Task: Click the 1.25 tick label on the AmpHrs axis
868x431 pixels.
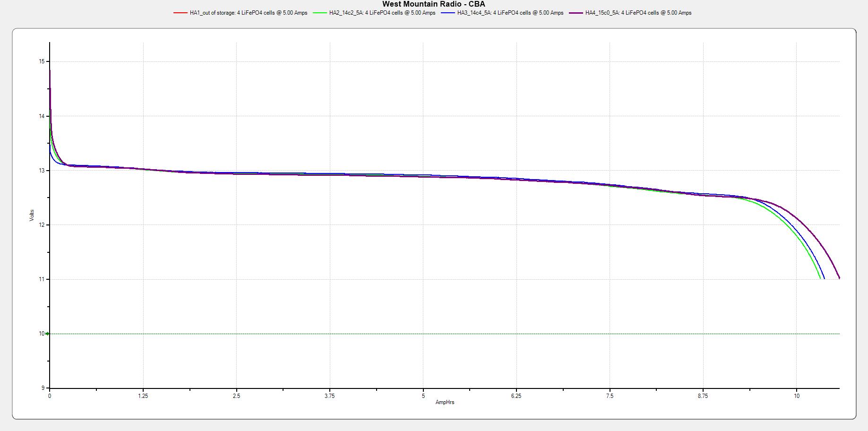Action: tap(143, 396)
